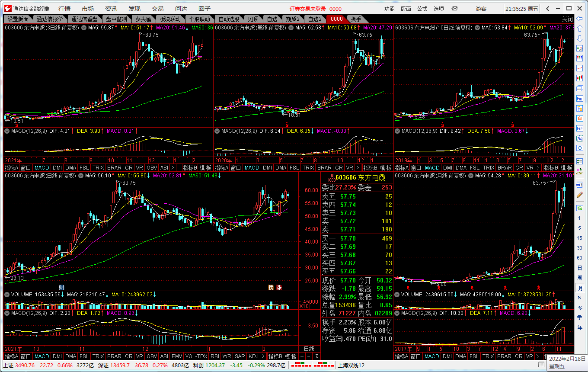Click the 榜 marker on daily chart

point(271,287)
